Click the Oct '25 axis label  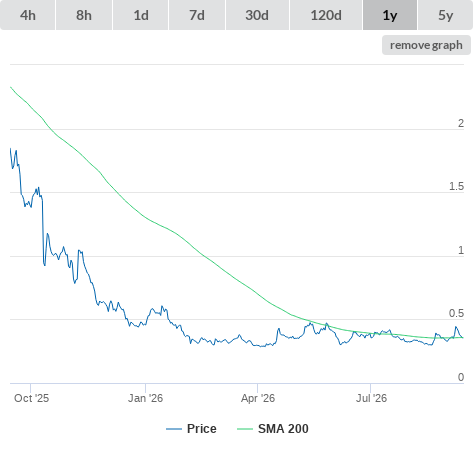pos(31,398)
